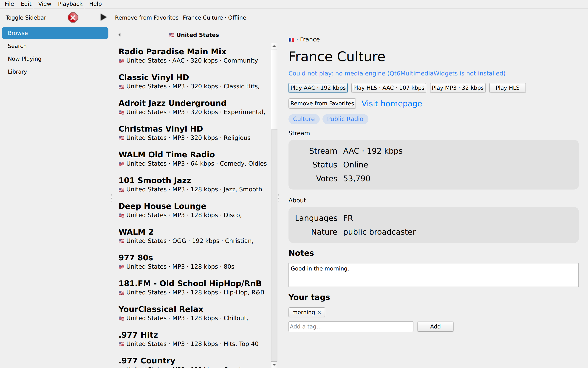The height and width of the screenshot is (368, 588).
Task: Select WALM Old Time Radio station
Action: 193,159
